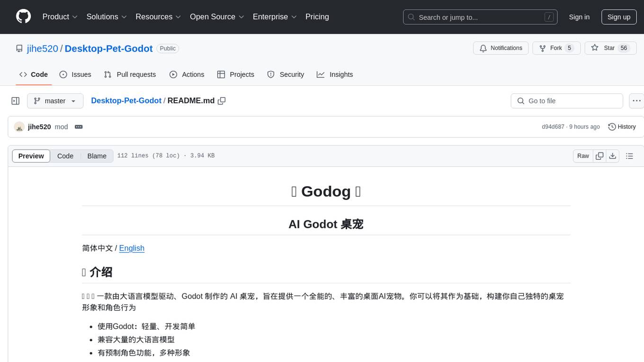Click the Godog heading
The height and width of the screenshot is (362, 644).
coord(326,191)
